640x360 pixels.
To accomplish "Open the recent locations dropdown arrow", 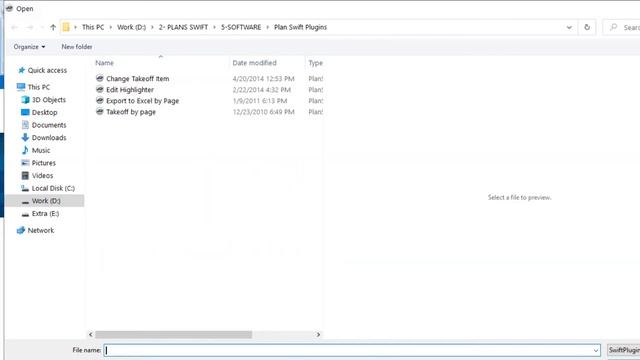I will 42,27.
